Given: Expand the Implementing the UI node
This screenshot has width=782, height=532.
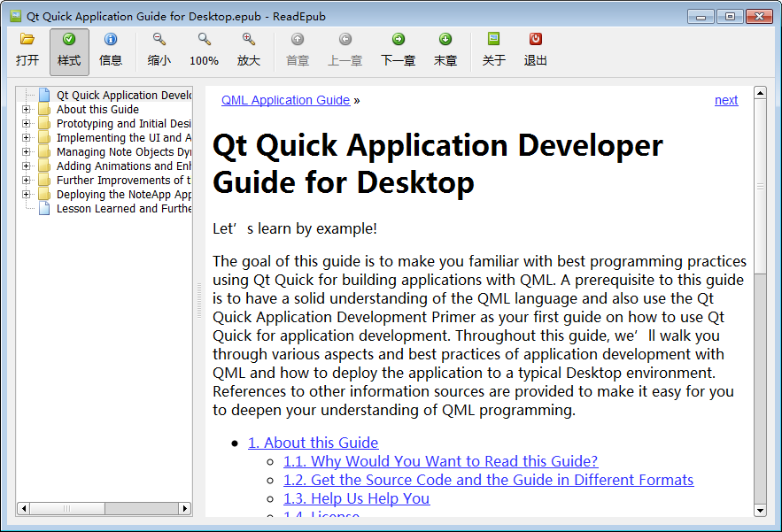Looking at the screenshot, I should point(26,137).
